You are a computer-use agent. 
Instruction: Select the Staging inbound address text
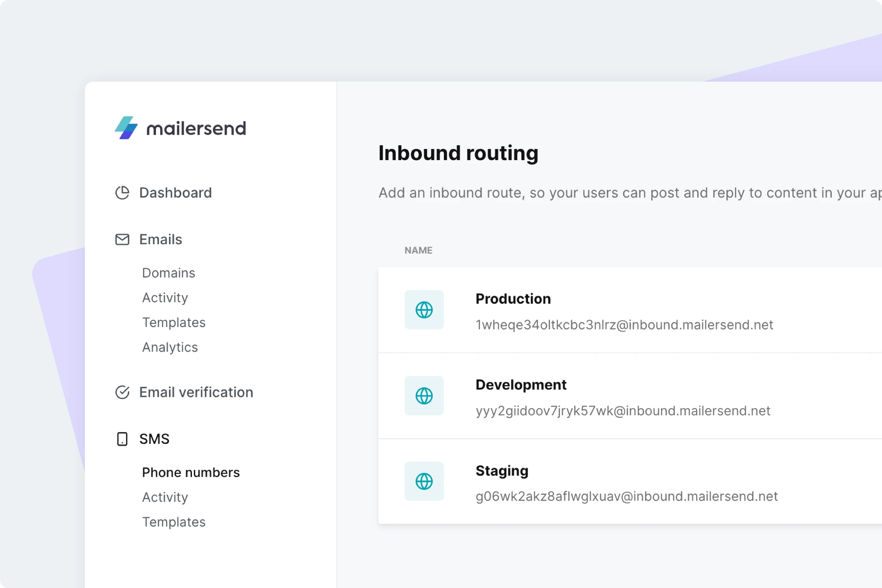[626, 497]
